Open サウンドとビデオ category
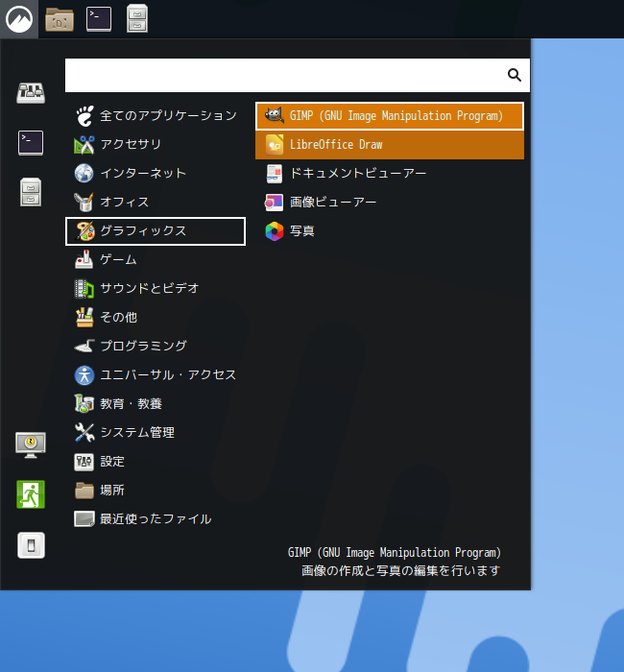 [x=156, y=288]
